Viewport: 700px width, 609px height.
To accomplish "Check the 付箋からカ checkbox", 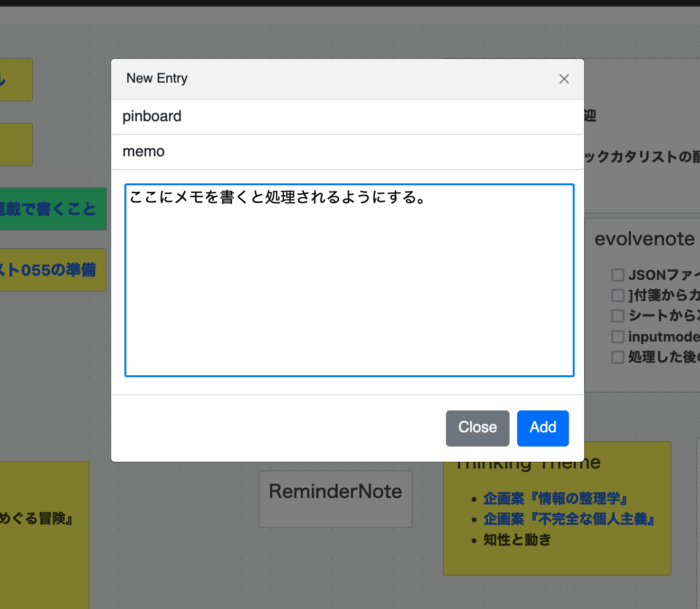I will (617, 295).
